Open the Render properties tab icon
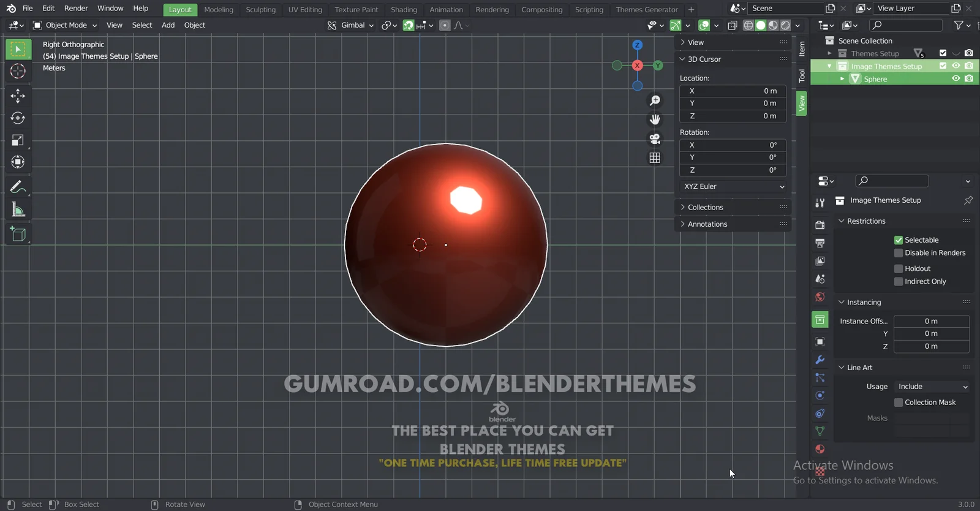The image size is (980, 511). (820, 225)
